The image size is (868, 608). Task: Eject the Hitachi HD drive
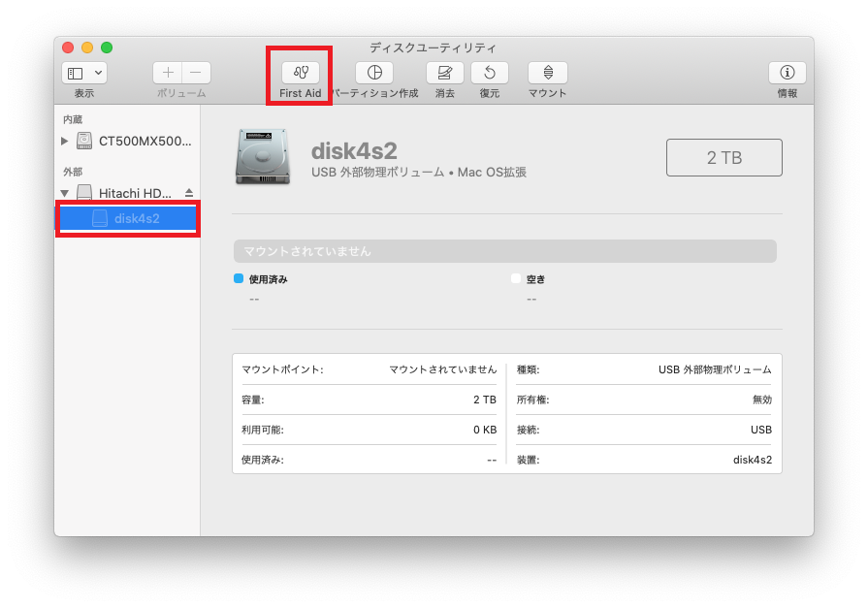pyautogui.click(x=189, y=193)
